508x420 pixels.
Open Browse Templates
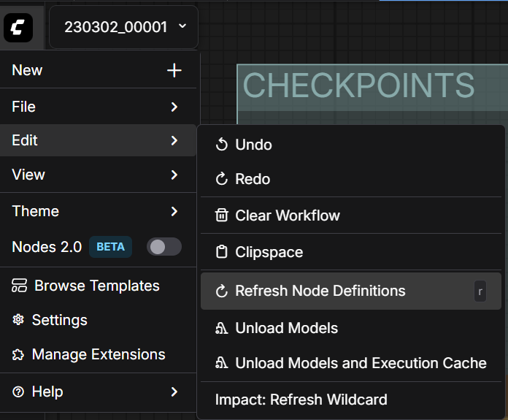click(98, 286)
